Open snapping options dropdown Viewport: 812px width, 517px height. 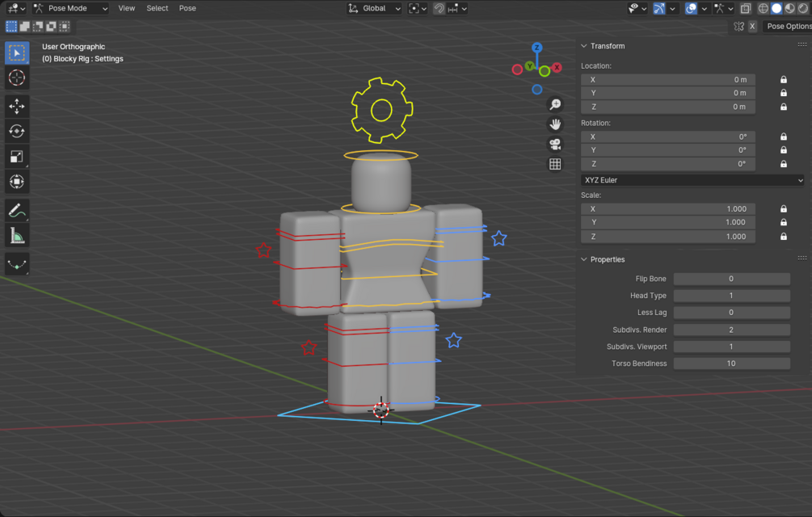pyautogui.click(x=458, y=8)
